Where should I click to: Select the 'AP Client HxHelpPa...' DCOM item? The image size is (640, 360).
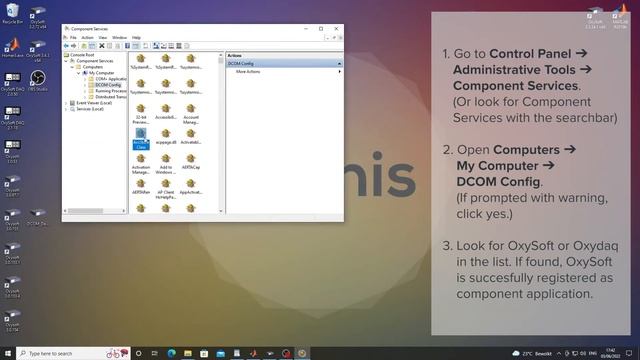click(166, 189)
